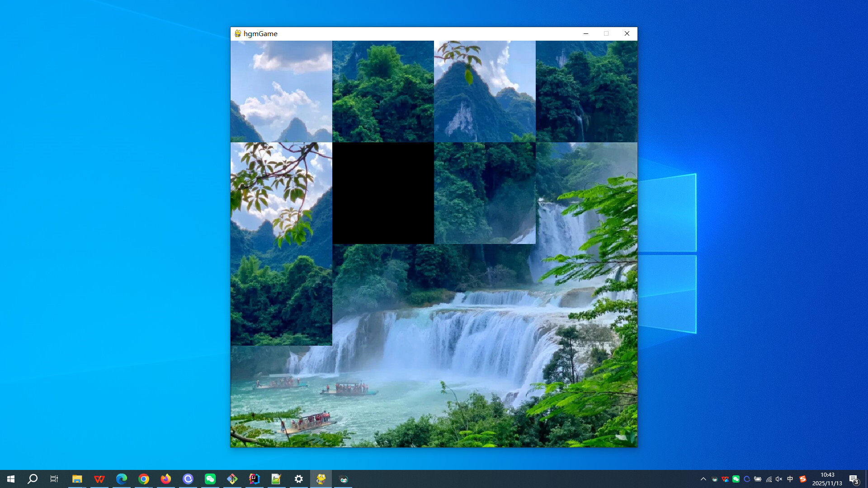
Task: Launch IntelliJ IDEA
Action: 254,479
